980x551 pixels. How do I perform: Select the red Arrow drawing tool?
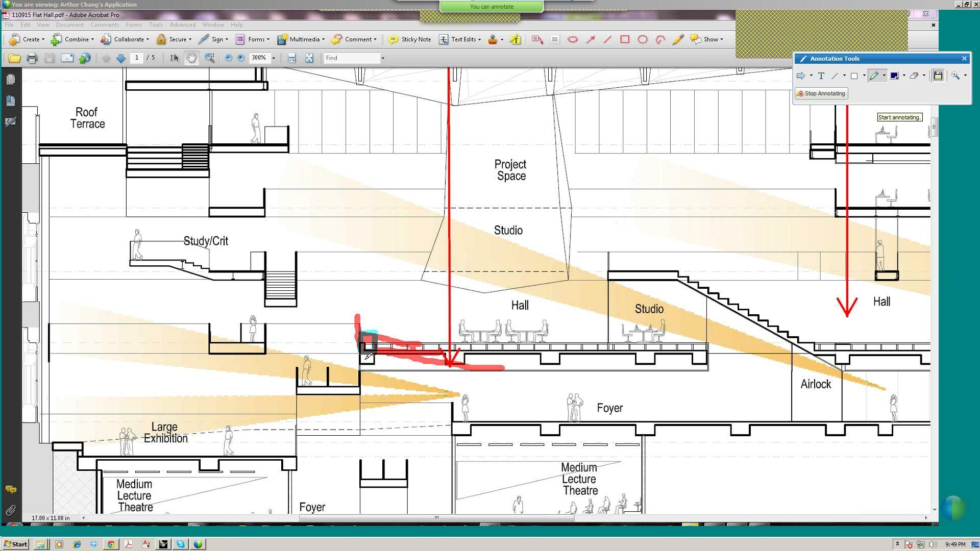pos(591,39)
